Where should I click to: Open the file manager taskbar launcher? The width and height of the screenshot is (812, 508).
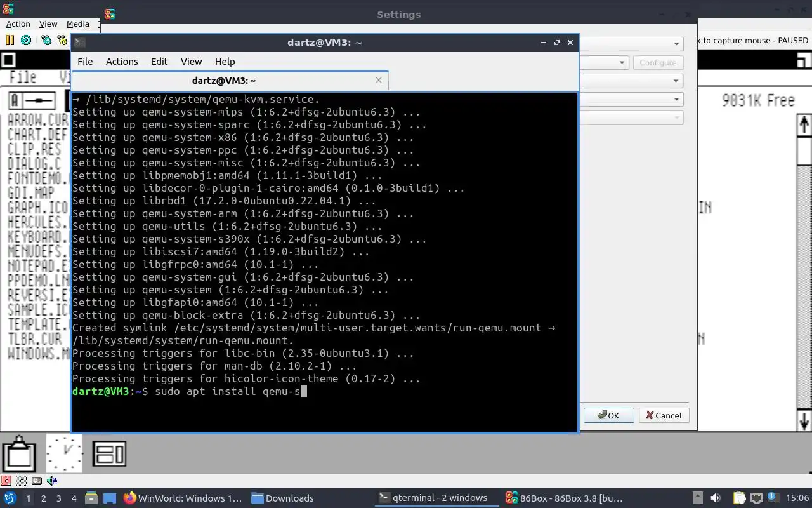pyautogui.click(x=91, y=498)
